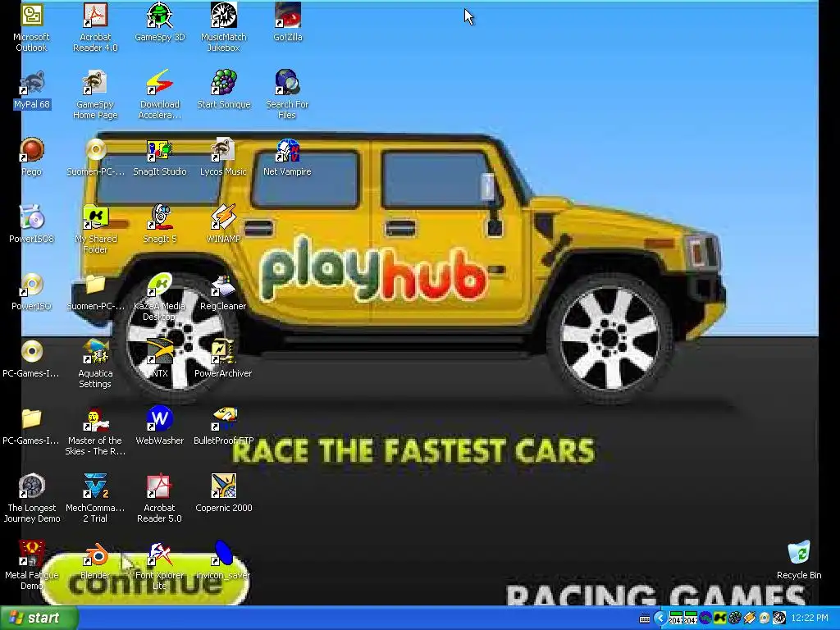840x630 pixels.
Task: Open the Suomen-PC folder icon
Action: [95, 291]
